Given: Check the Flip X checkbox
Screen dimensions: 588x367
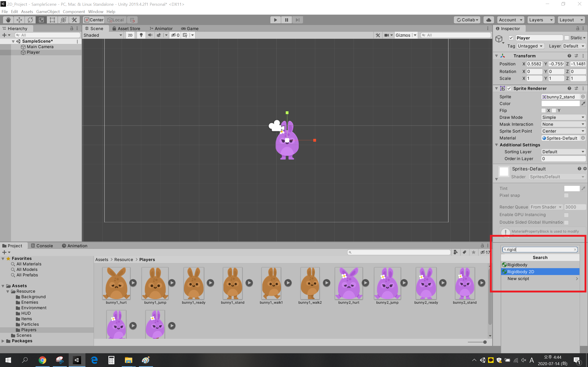Looking at the screenshot, I should click(544, 110).
